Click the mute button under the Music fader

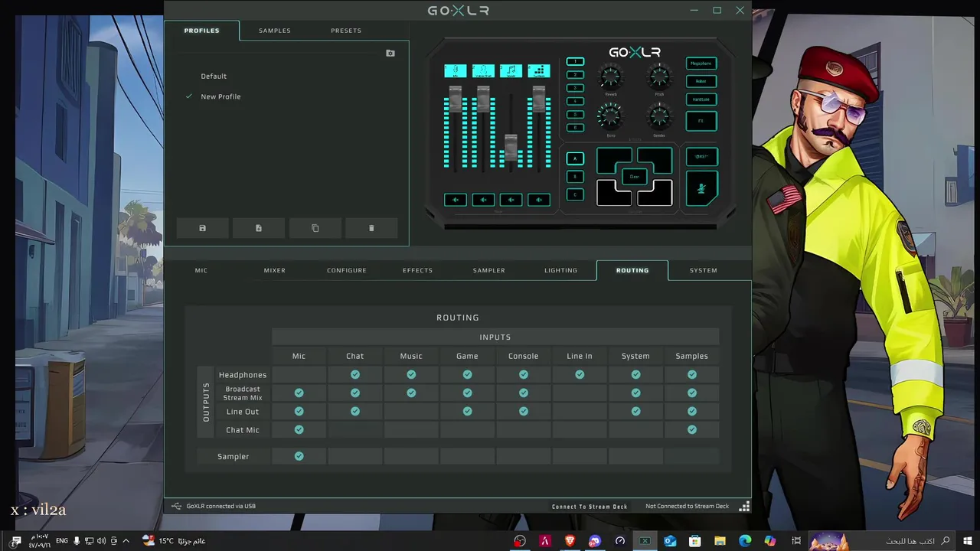[511, 200]
